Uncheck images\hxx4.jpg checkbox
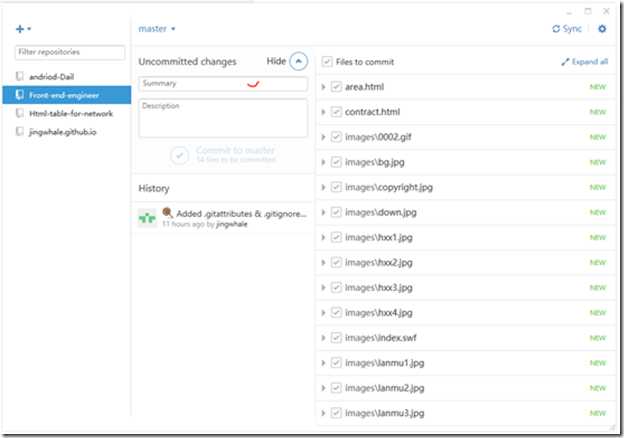Screen dimensions: 624x438 coord(336,312)
